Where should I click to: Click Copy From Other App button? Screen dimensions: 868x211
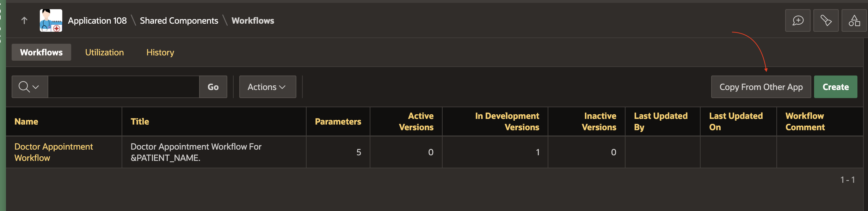tap(761, 87)
